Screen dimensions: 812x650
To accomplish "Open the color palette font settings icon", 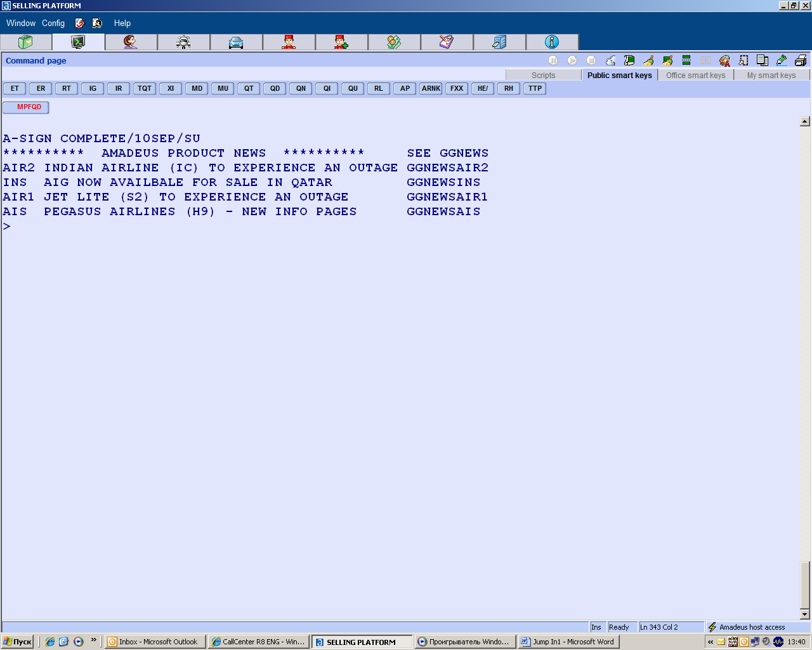I will pos(724,60).
